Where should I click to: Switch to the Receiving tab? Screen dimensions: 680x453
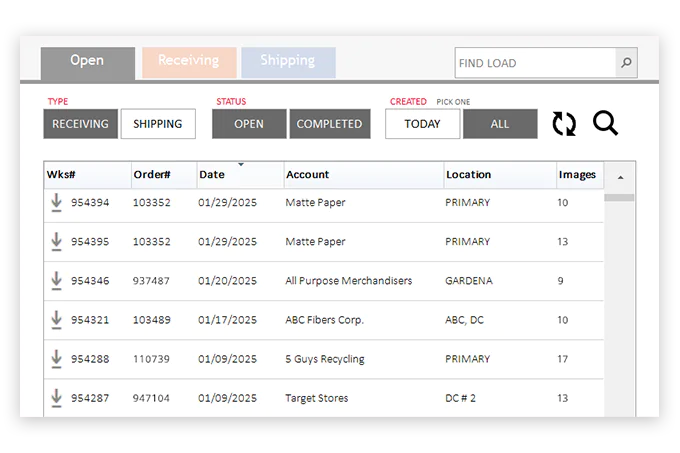point(189,62)
